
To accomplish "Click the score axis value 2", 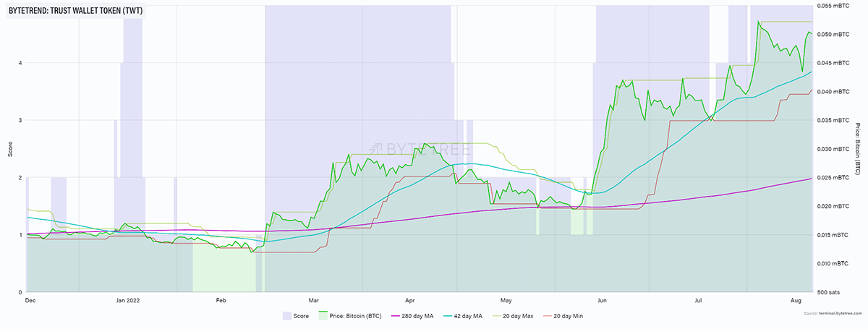I will pos(21,177).
